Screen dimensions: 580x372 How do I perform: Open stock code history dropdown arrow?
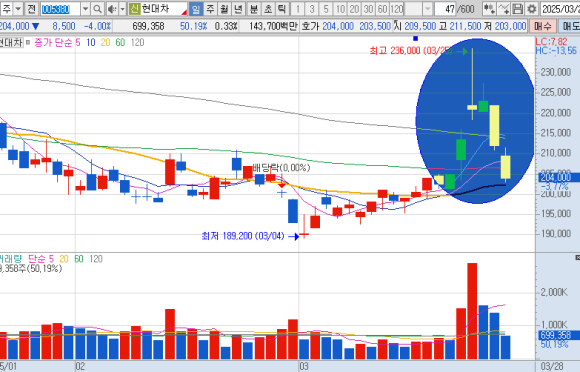click(x=85, y=9)
